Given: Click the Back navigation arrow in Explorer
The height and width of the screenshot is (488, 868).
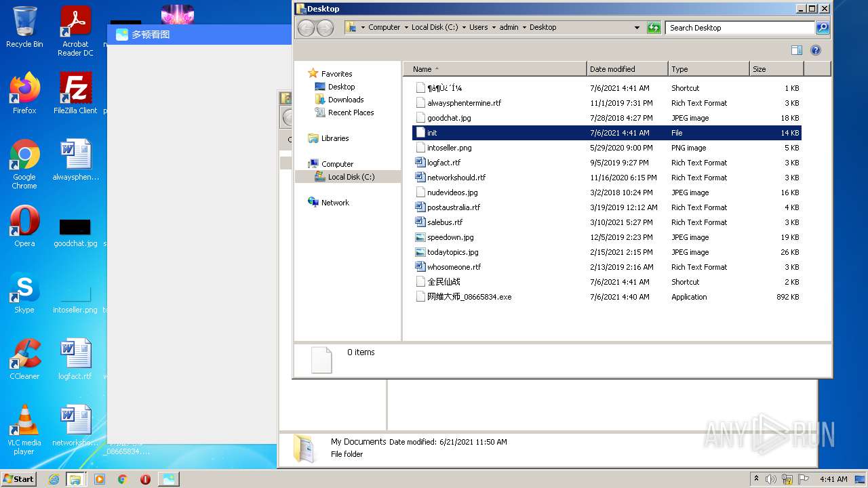Looking at the screenshot, I should point(306,28).
